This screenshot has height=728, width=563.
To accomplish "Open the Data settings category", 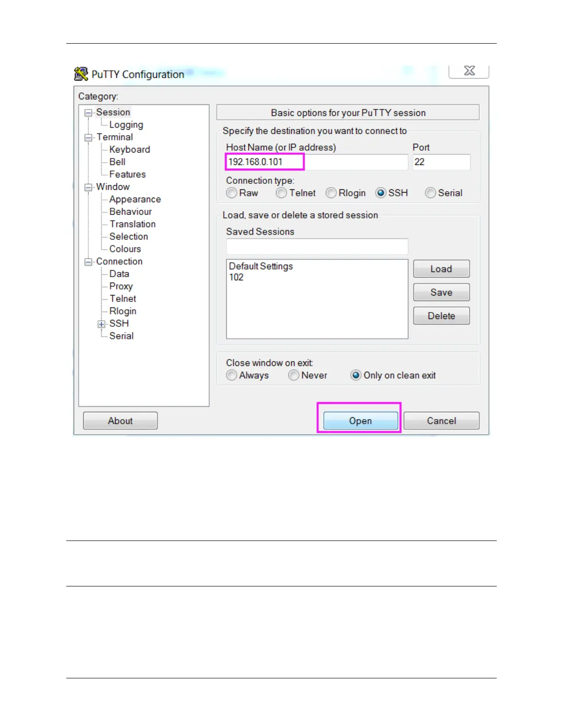I will click(x=119, y=273).
